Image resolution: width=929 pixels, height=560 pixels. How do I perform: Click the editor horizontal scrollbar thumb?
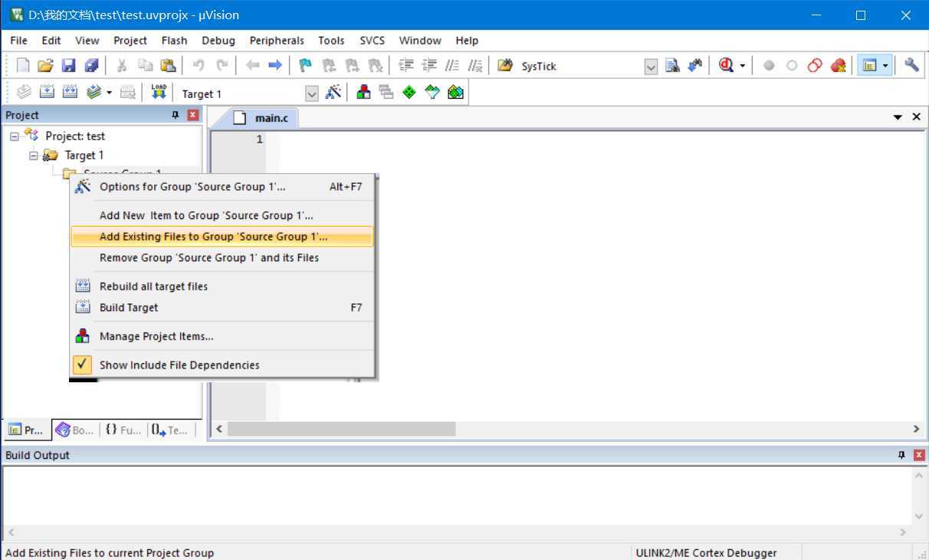(x=342, y=429)
